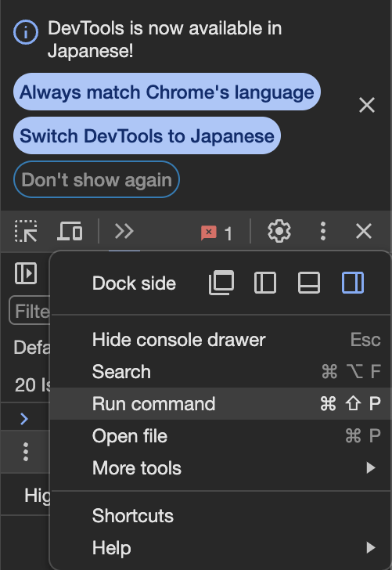Screen dimensions: 392x570
Task: Dock DevTools to the bottom
Action: coord(309,283)
